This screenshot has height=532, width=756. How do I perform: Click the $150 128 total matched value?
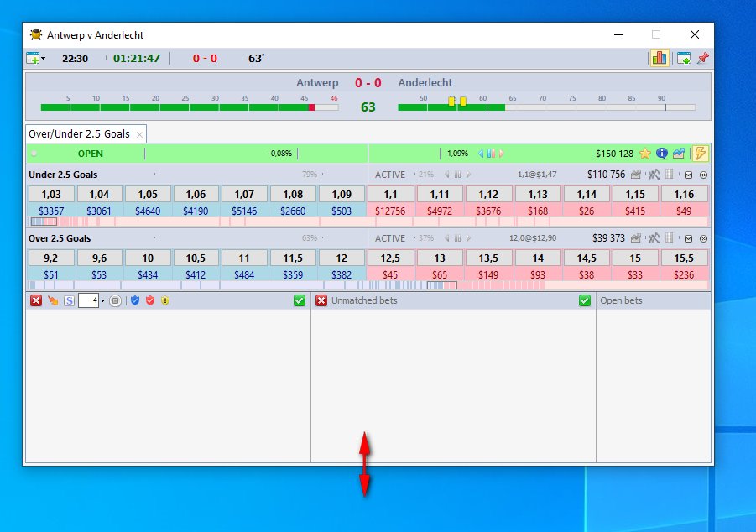[614, 154]
